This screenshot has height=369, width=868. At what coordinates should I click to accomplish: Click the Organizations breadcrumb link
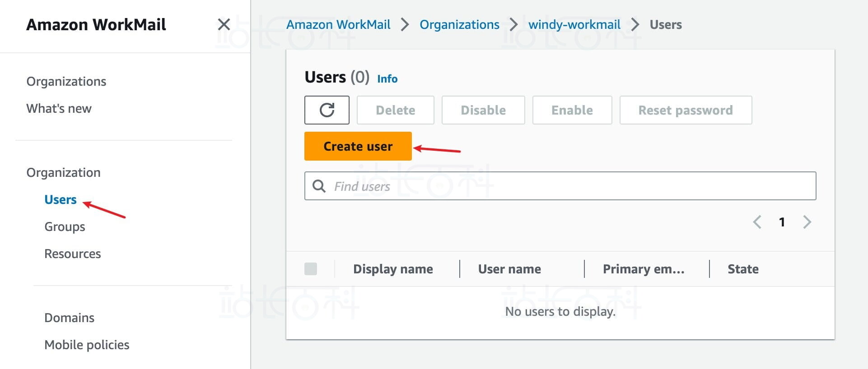(459, 24)
